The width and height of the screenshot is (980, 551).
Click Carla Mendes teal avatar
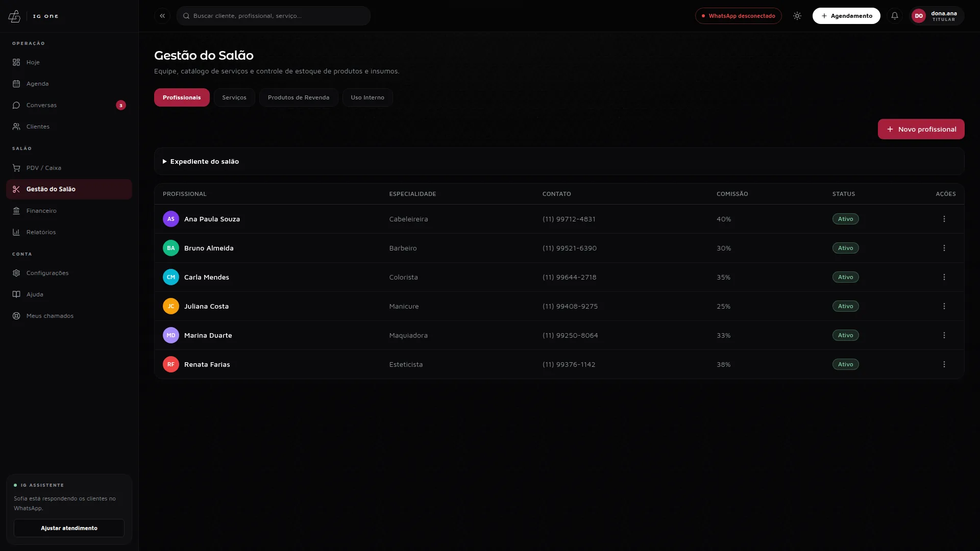pos(171,277)
